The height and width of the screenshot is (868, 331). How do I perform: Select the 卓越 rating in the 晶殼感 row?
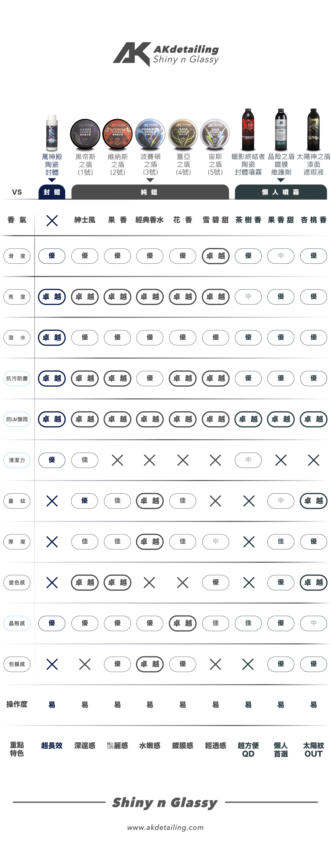point(183,623)
